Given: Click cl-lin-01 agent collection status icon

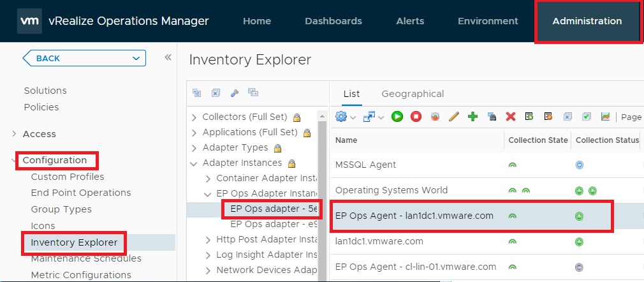Looking at the screenshot, I should pos(579,267).
